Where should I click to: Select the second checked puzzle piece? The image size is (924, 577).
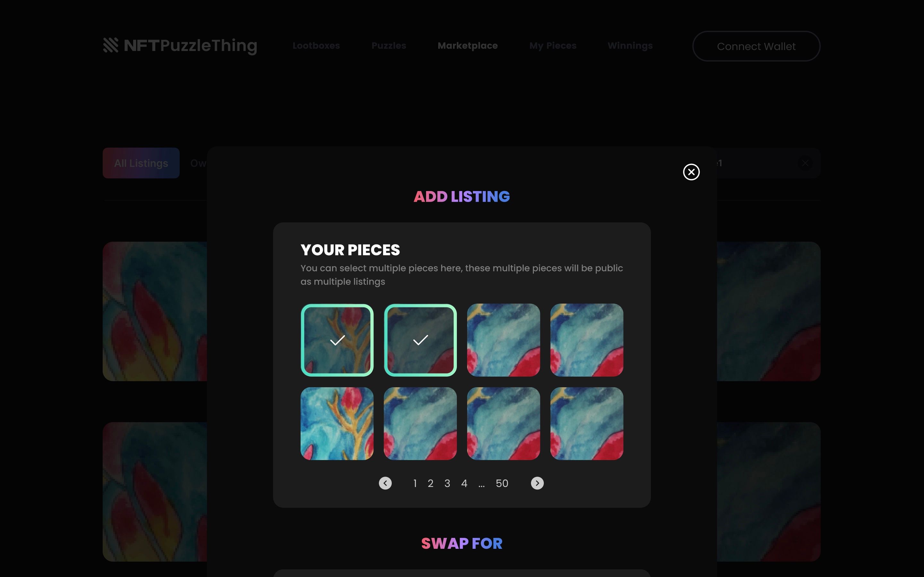[420, 340]
